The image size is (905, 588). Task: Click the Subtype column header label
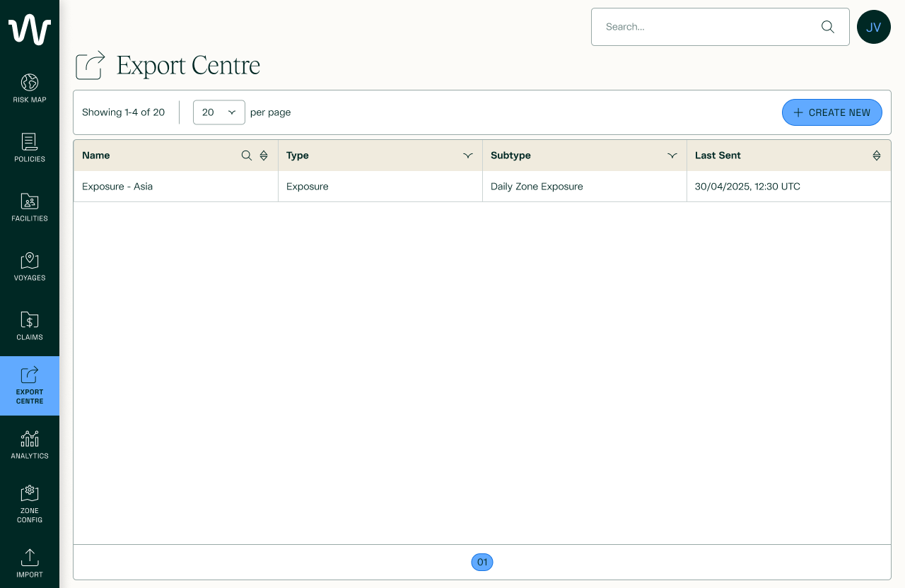[510, 155]
